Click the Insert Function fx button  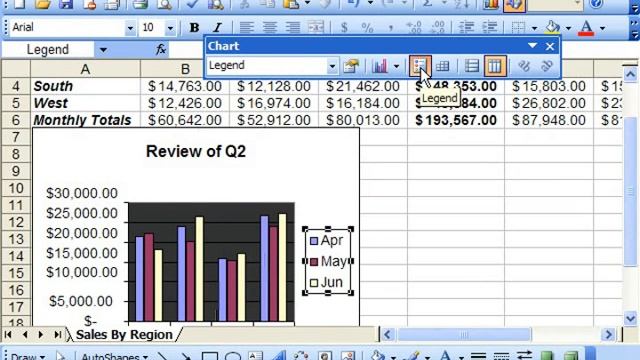tap(161, 50)
